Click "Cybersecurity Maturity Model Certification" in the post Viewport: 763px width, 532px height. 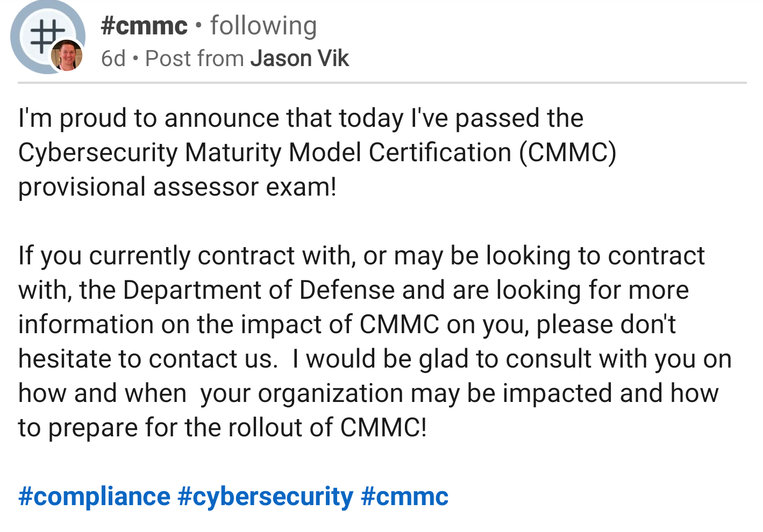tap(263, 153)
